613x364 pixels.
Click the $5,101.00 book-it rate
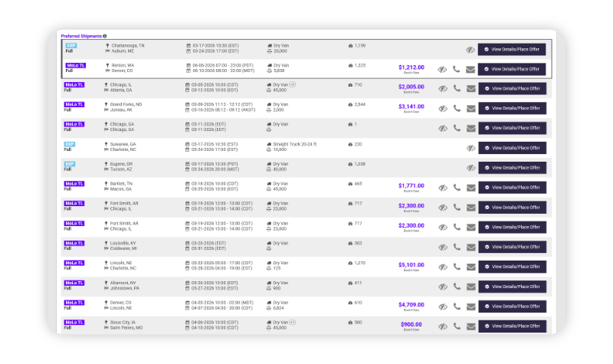coord(411,264)
